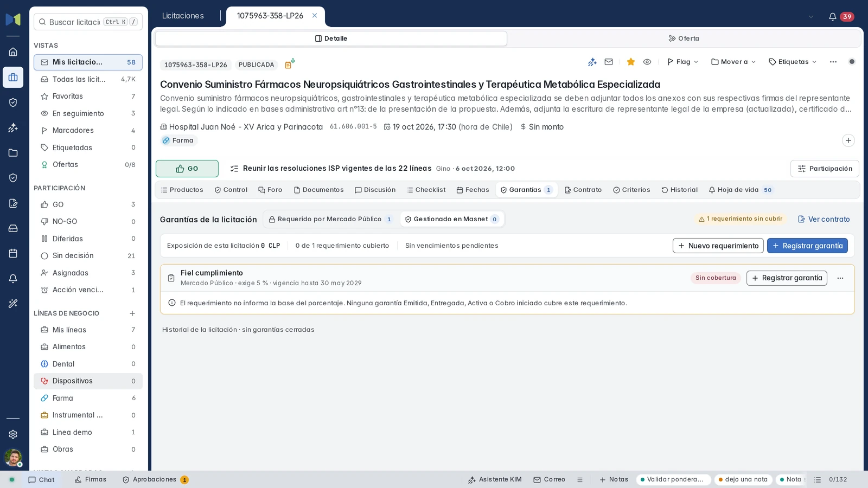Image resolution: width=868 pixels, height=488 pixels.
Task: Click the clipboard icon next to PUBLICADA
Action: pos(290,64)
